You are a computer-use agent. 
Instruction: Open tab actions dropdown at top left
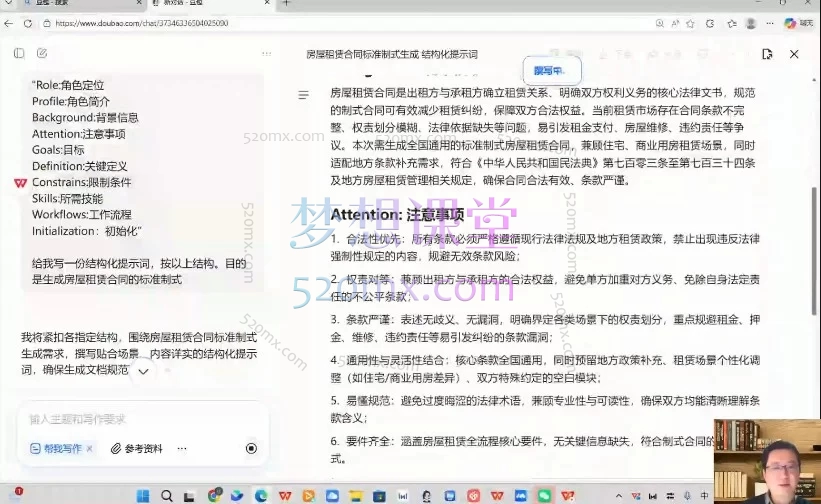coord(8,3)
